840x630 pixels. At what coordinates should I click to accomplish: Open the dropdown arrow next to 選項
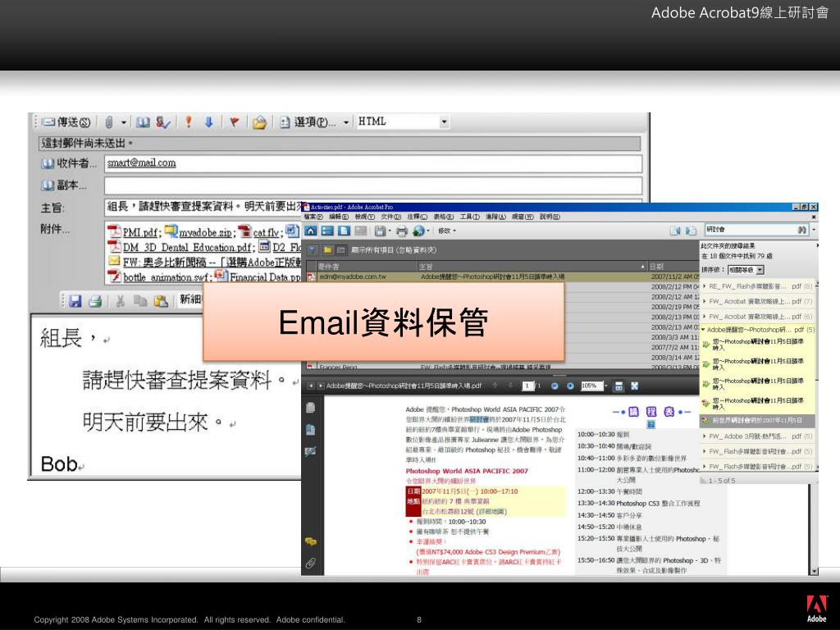click(x=346, y=123)
